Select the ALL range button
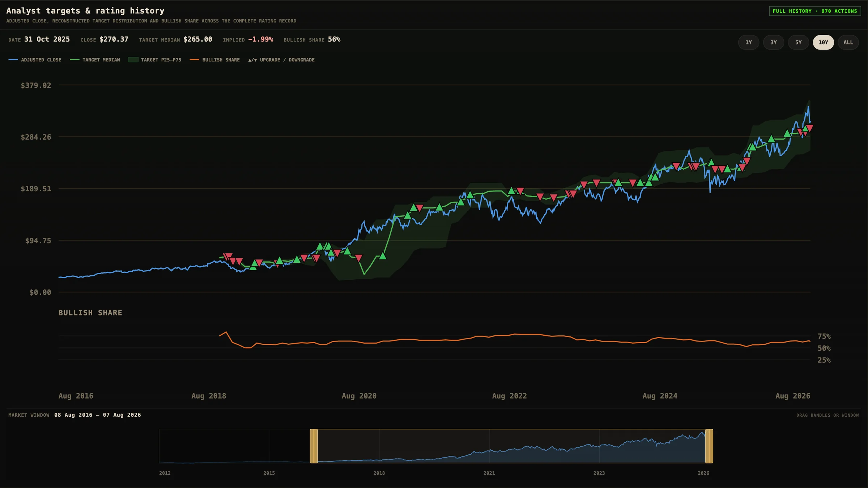 (x=848, y=42)
